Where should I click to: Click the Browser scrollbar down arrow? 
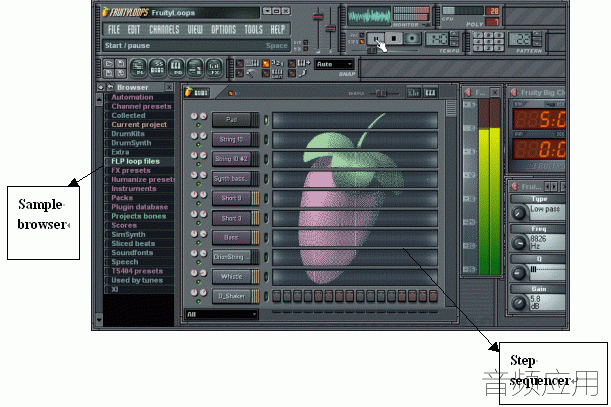(x=99, y=319)
